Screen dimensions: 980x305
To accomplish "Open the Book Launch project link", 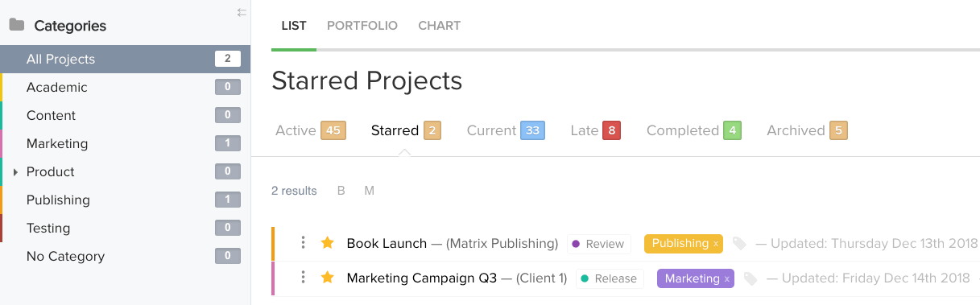I will (x=387, y=243).
